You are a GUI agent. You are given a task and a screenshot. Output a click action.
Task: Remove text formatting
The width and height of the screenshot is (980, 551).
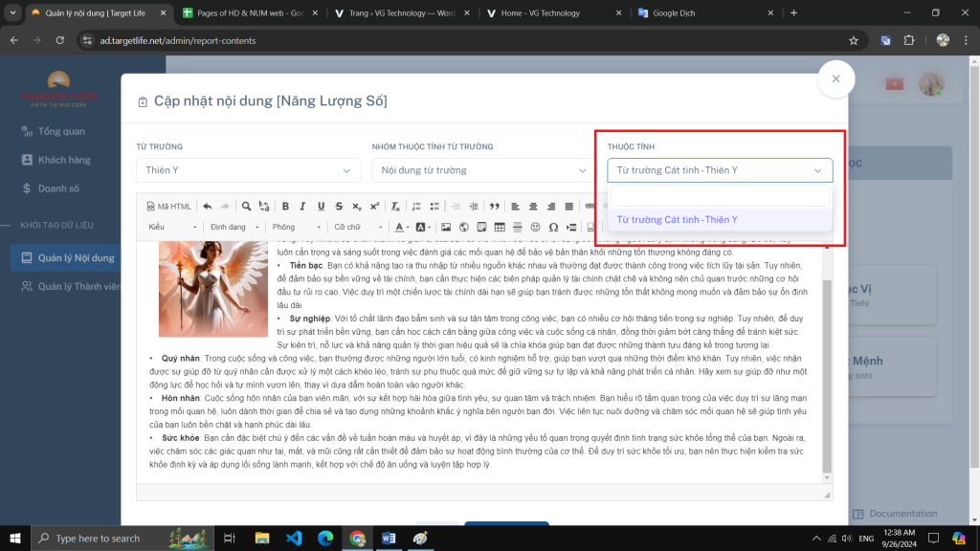click(x=395, y=207)
